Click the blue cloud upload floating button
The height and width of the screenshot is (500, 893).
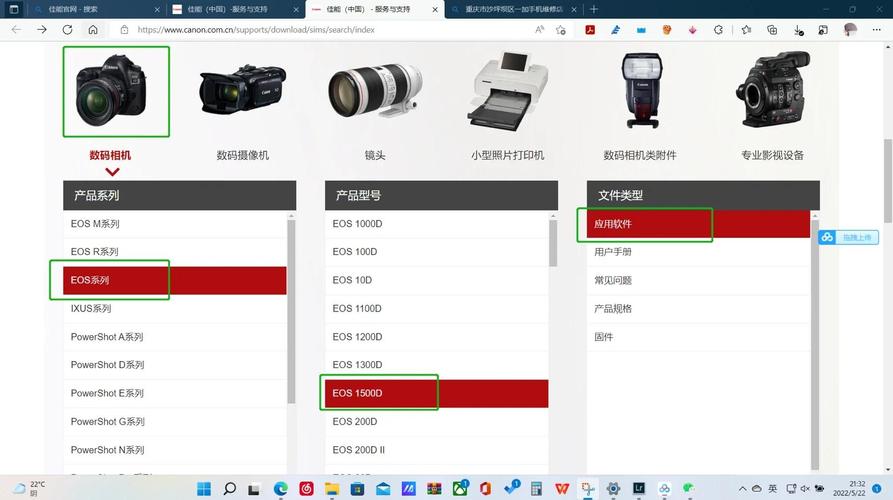pyautogui.click(x=849, y=237)
